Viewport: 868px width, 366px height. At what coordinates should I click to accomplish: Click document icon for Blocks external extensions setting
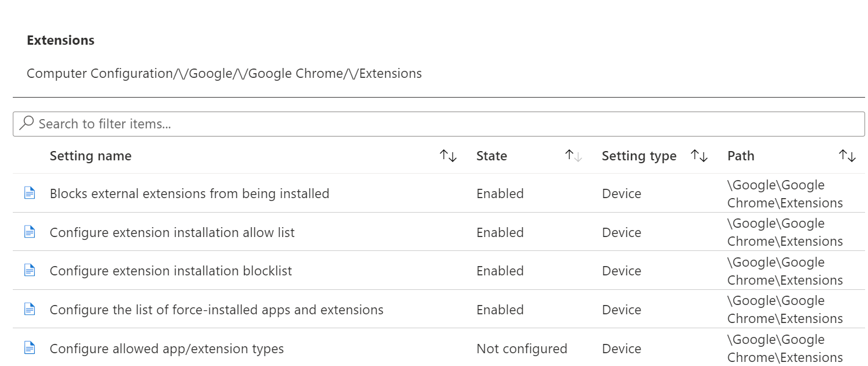[x=30, y=193]
